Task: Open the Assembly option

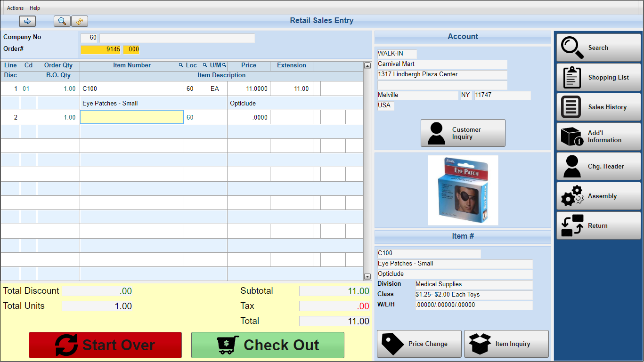Action: click(x=598, y=196)
